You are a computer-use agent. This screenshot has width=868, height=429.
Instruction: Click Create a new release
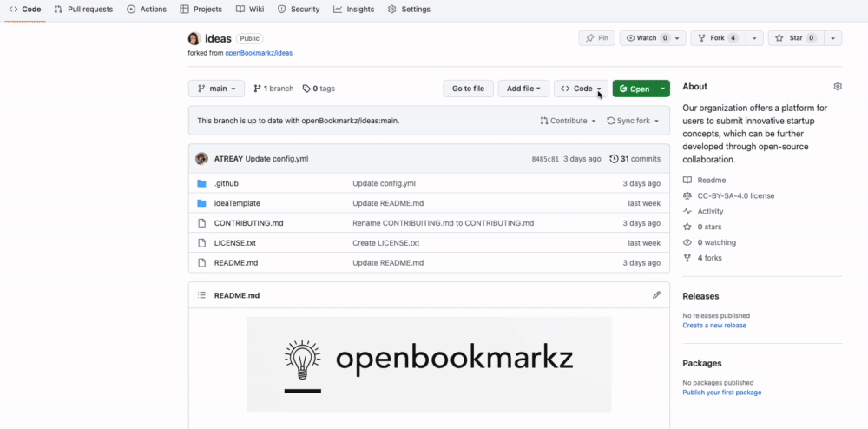pos(714,326)
